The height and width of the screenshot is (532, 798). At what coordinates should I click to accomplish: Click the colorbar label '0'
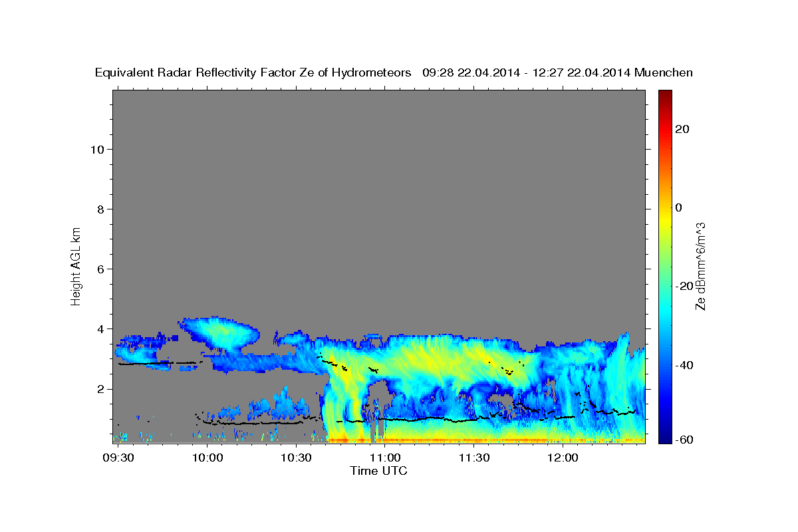(x=679, y=207)
